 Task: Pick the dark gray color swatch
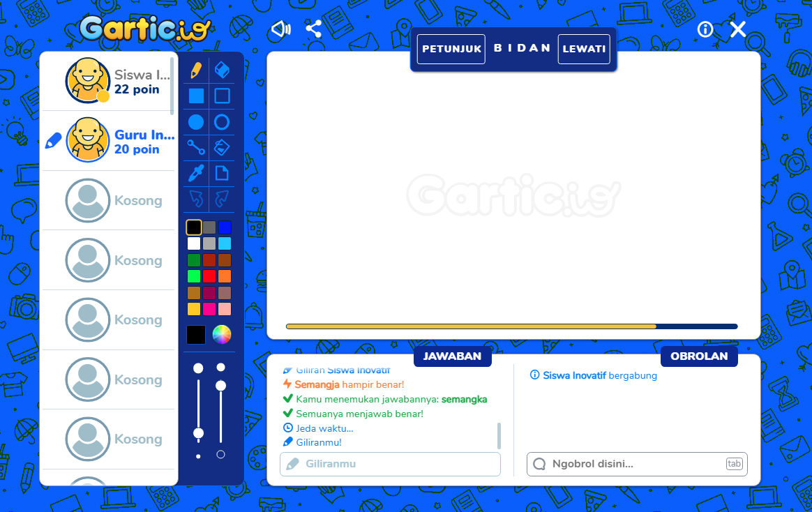[x=209, y=227]
